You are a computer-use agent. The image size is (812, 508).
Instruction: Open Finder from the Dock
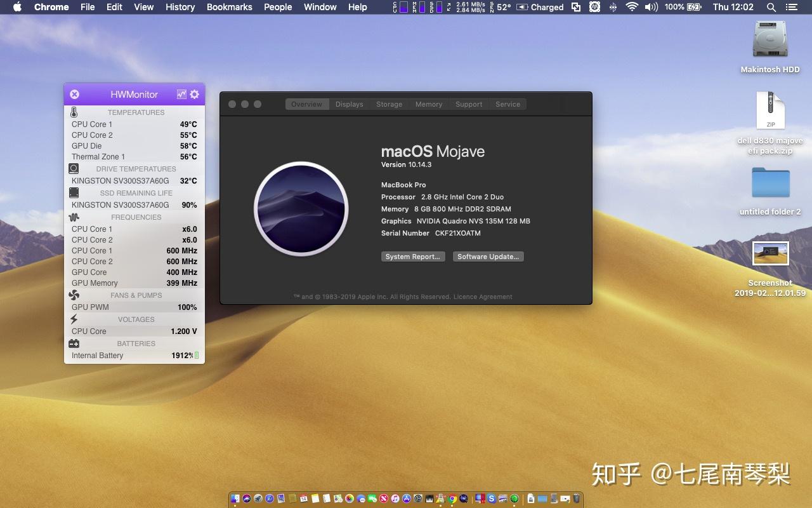pyautogui.click(x=235, y=498)
